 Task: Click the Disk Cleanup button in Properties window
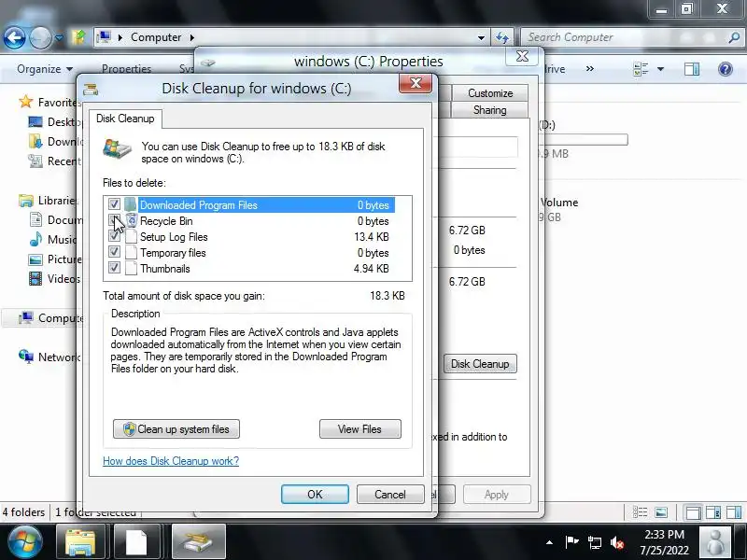(480, 364)
